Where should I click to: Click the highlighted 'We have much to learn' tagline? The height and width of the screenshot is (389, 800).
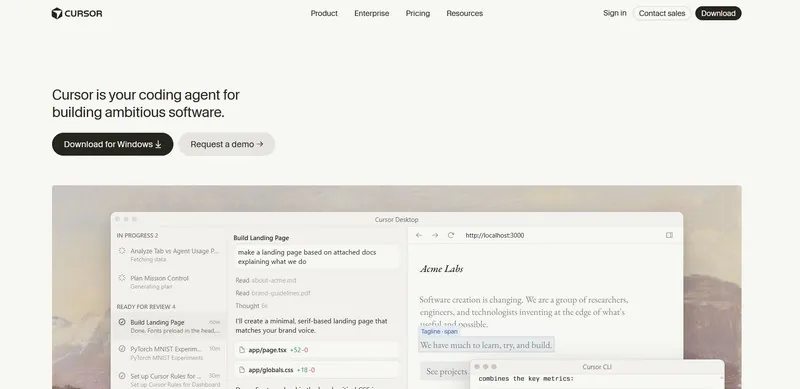486,345
